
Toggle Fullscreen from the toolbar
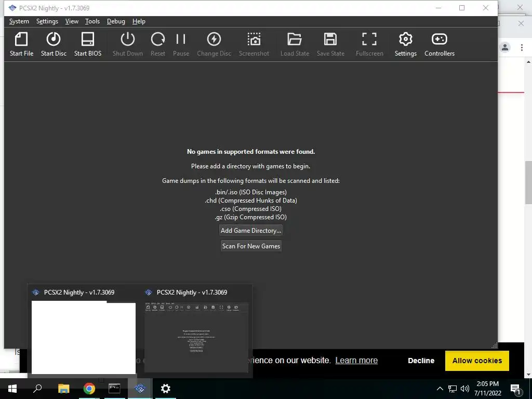click(369, 44)
